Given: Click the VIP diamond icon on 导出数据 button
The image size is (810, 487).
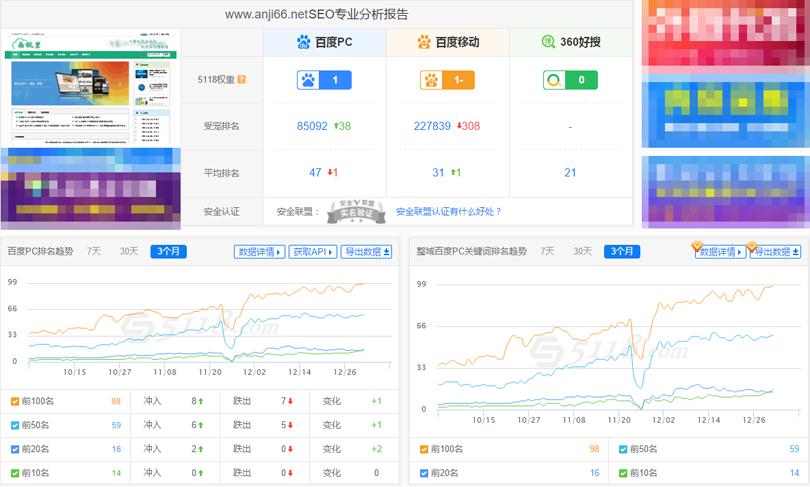Looking at the screenshot, I should 752,246.
